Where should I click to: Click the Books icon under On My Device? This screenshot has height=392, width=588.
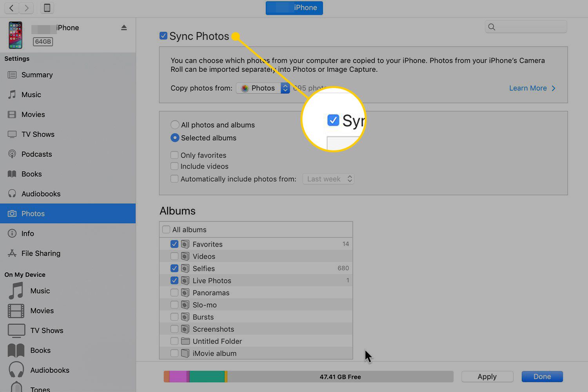16,350
